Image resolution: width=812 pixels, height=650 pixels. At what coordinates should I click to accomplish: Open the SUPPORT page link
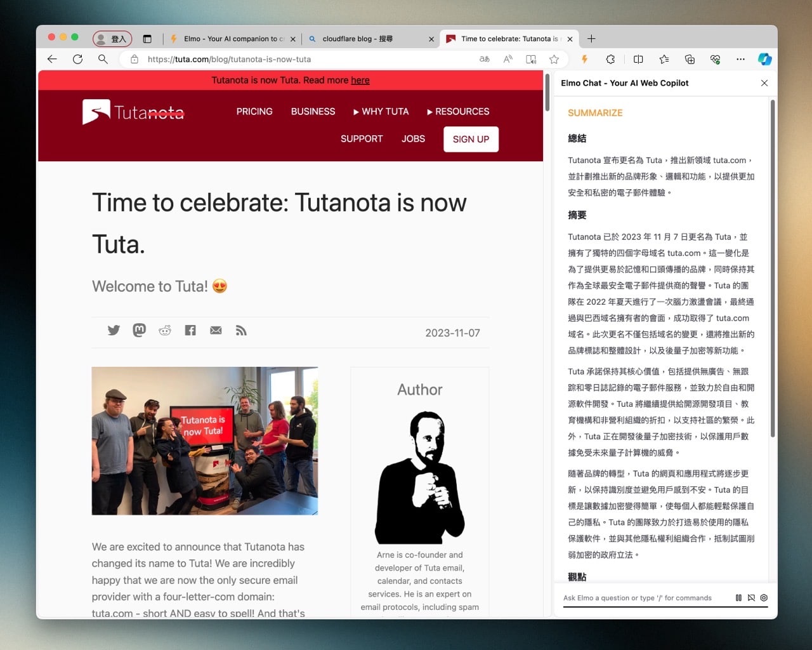(x=362, y=138)
